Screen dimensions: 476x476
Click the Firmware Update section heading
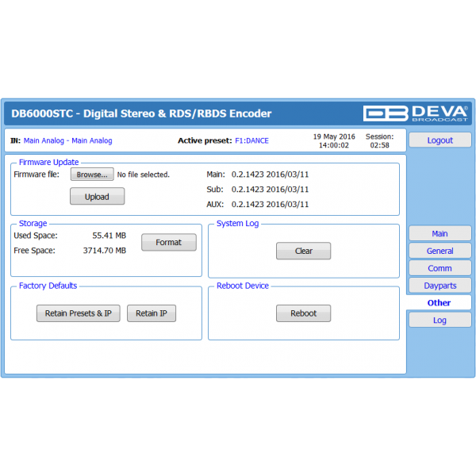(x=49, y=162)
